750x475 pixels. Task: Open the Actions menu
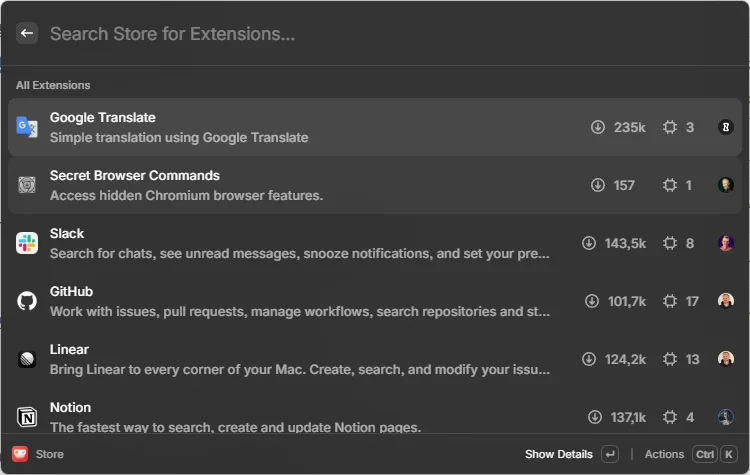tap(664, 454)
